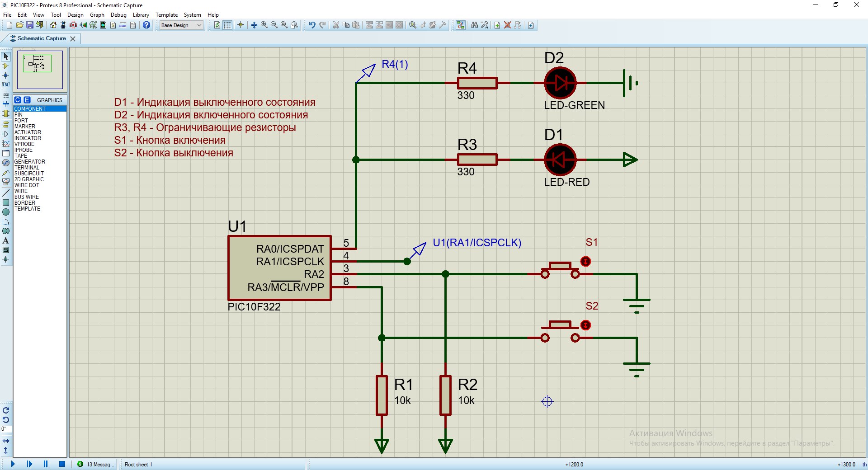Open the Debug menu

(118, 15)
